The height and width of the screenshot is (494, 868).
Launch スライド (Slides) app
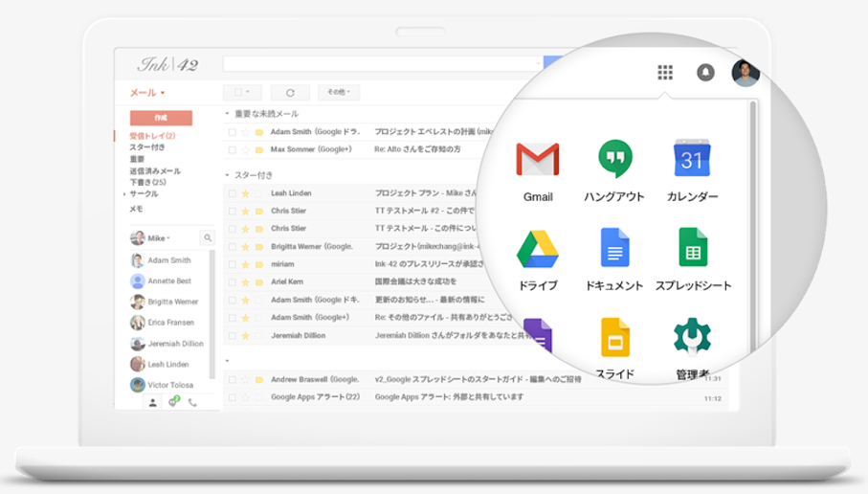615,348
